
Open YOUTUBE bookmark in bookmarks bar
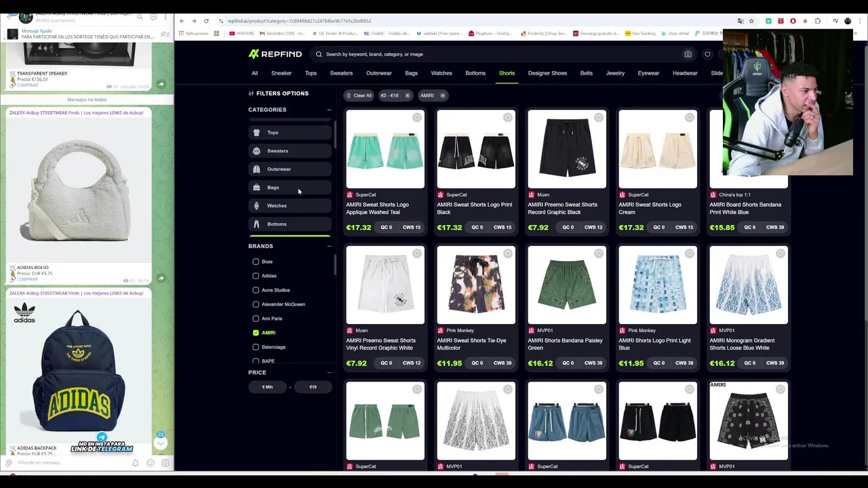click(242, 33)
